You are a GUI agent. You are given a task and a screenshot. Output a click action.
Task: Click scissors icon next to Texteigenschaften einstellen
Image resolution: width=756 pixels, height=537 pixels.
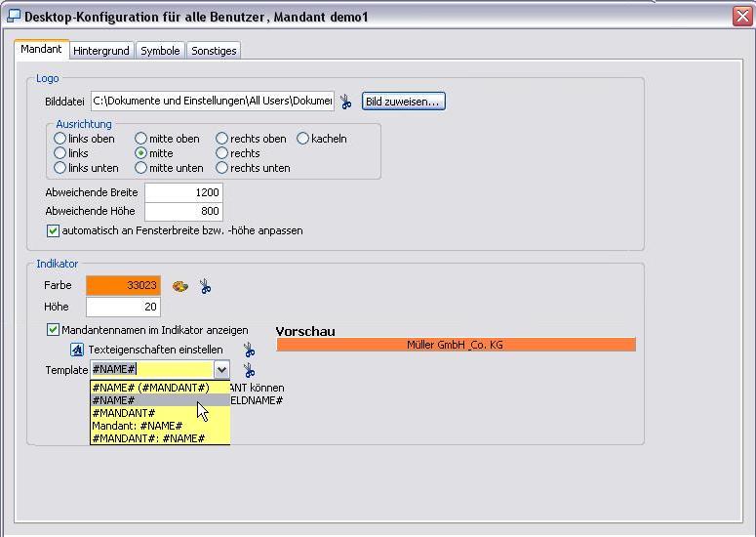tap(249, 350)
